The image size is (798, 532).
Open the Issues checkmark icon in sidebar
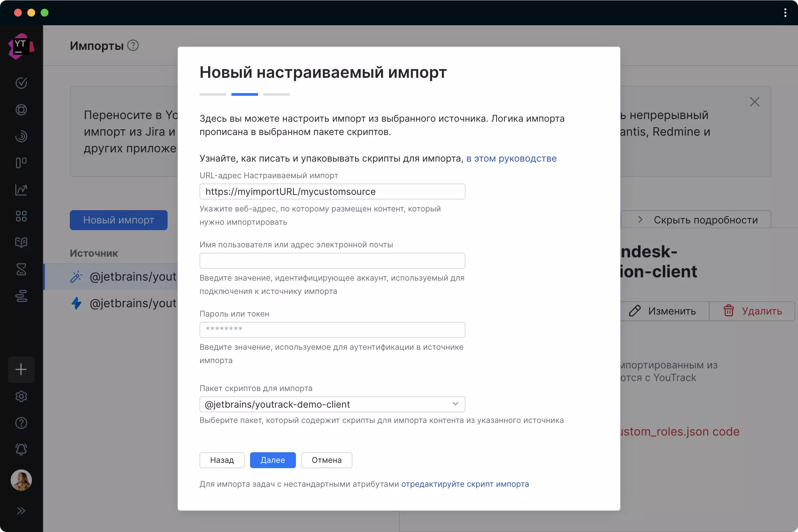[21, 83]
